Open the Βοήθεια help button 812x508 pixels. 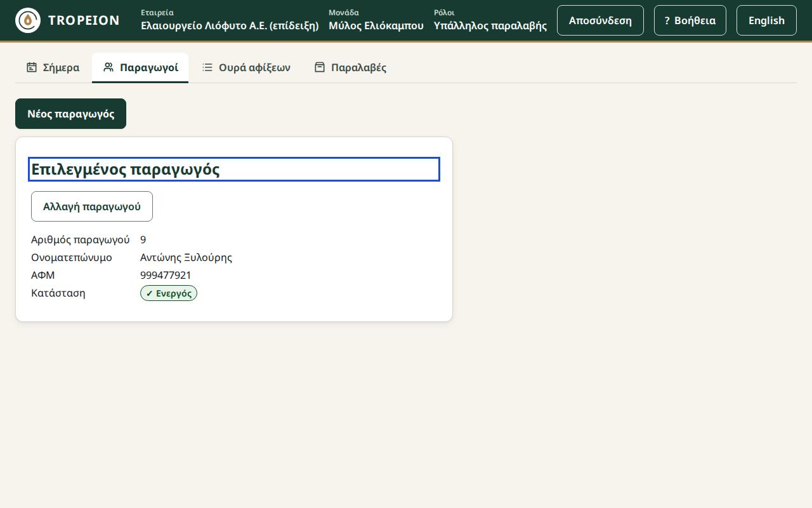pos(690,20)
